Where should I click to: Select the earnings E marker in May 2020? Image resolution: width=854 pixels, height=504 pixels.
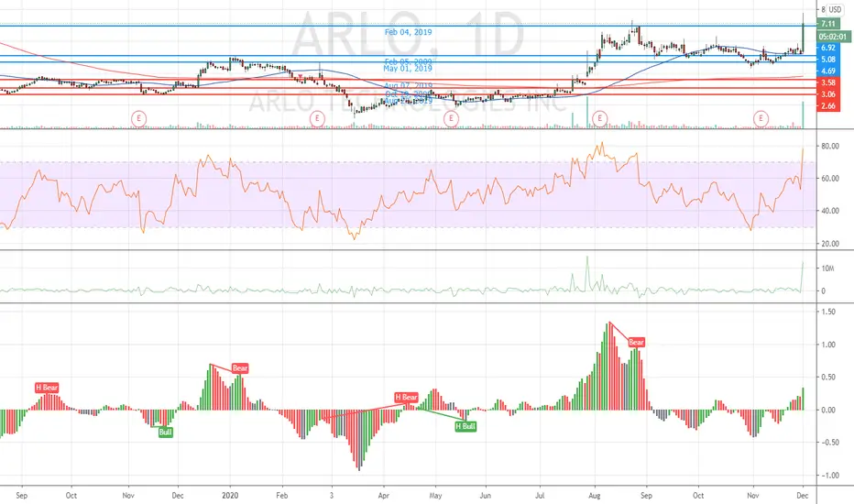click(451, 118)
